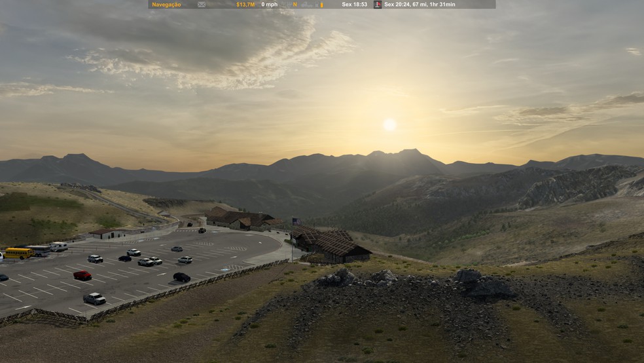Select the red car in the lot
644x363 pixels.
tap(82, 275)
